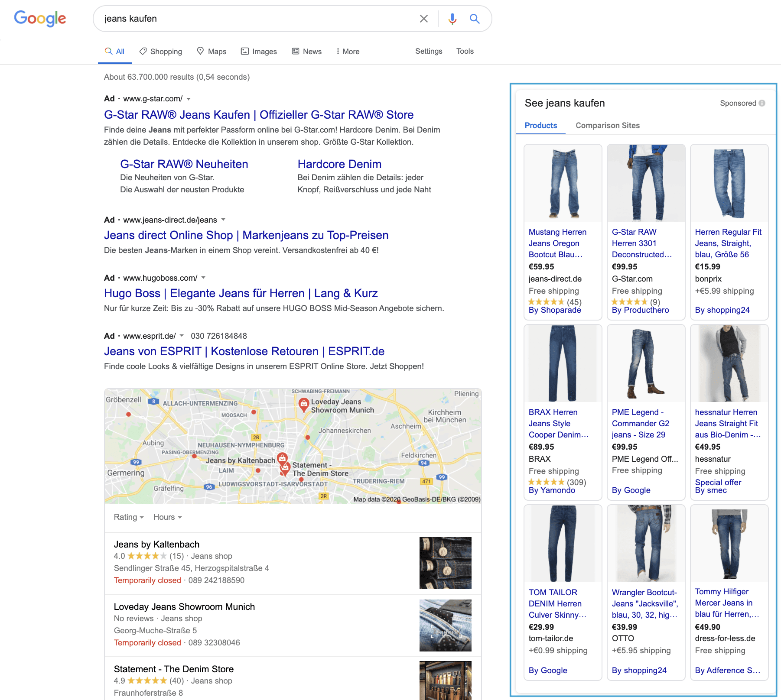The height and width of the screenshot is (700, 781).
Task: Open search Settings
Action: (x=429, y=51)
